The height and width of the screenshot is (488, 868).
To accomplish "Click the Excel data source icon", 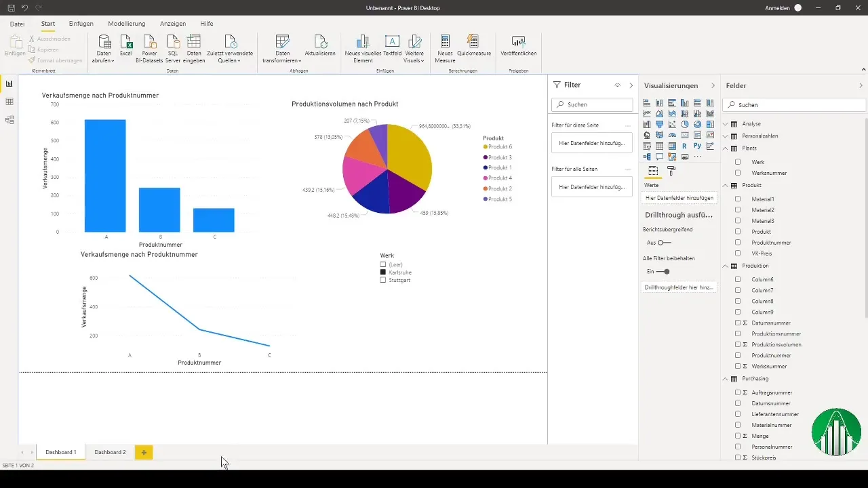I will coord(126,45).
